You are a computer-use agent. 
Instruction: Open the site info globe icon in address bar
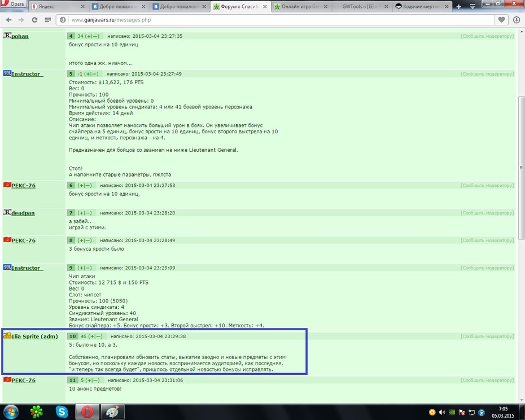pyautogui.click(x=63, y=20)
